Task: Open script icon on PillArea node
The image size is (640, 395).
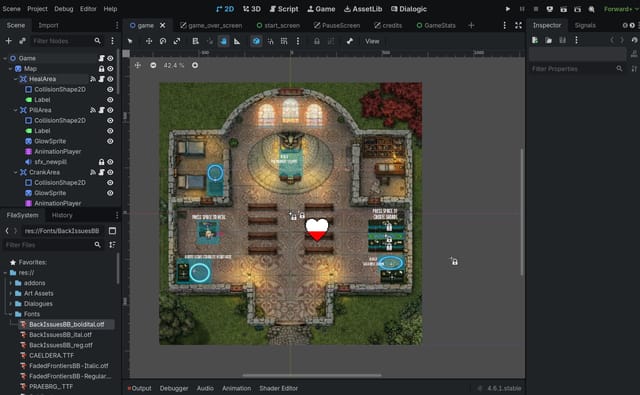Action: point(102,110)
